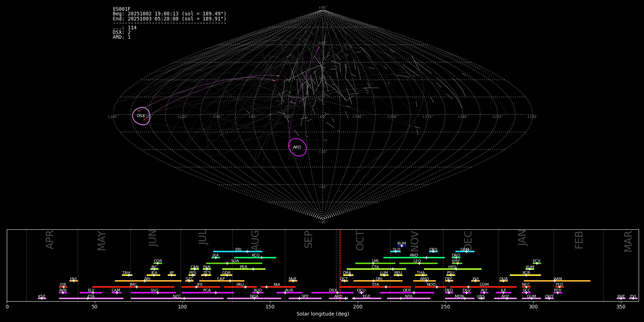Click the 'ARD: 1' count in the header
The image size is (644, 322).
122,37
